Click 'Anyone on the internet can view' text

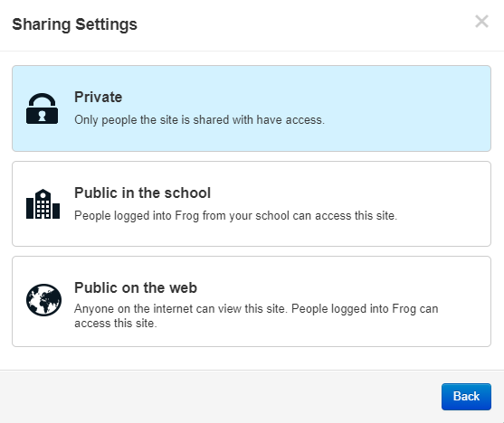tap(157, 308)
